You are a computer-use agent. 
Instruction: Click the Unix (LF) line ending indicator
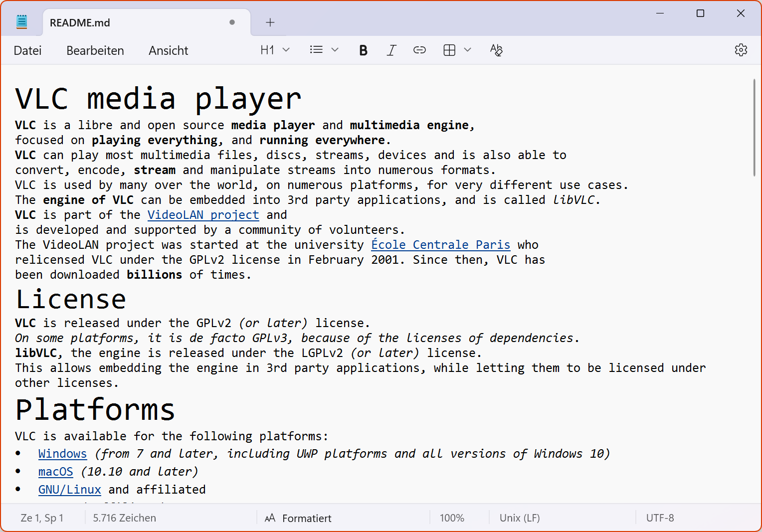520,518
